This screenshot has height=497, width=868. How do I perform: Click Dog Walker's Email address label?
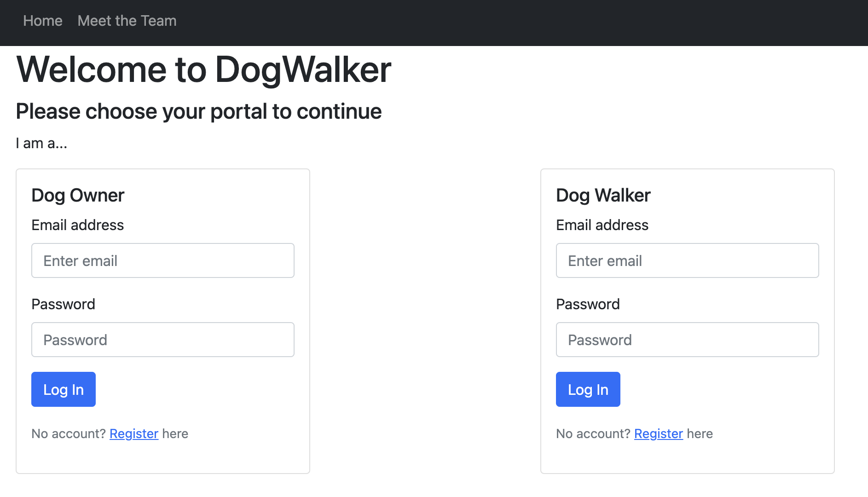[x=602, y=225]
